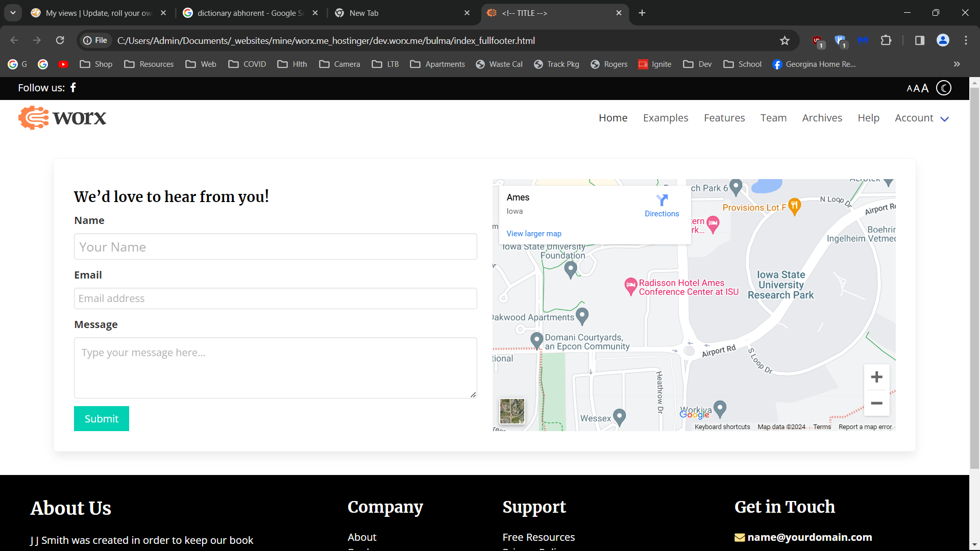
Task: Open the browser Extensions puzzle icon
Action: tap(886, 40)
